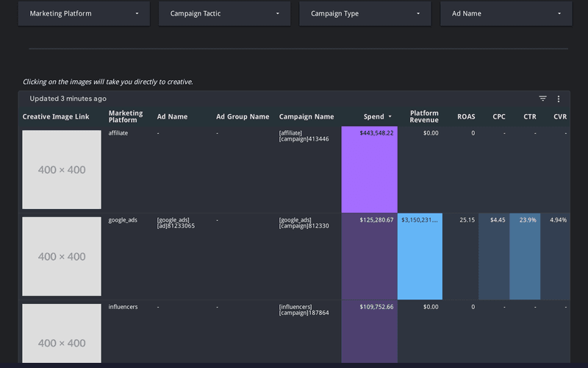
Task: Open the Campaign Tactic dropdown
Action: click(224, 13)
